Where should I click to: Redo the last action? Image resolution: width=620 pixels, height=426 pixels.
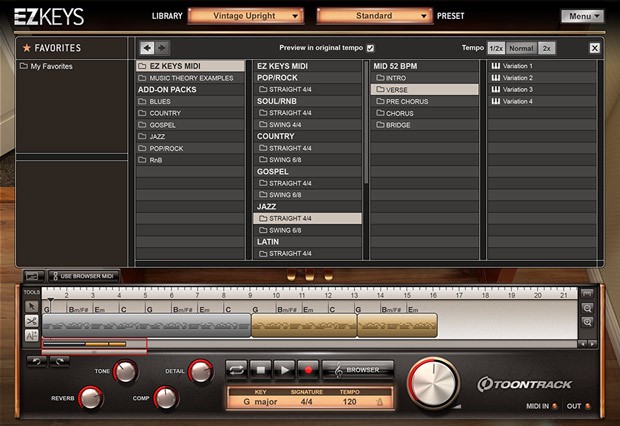coord(60,361)
